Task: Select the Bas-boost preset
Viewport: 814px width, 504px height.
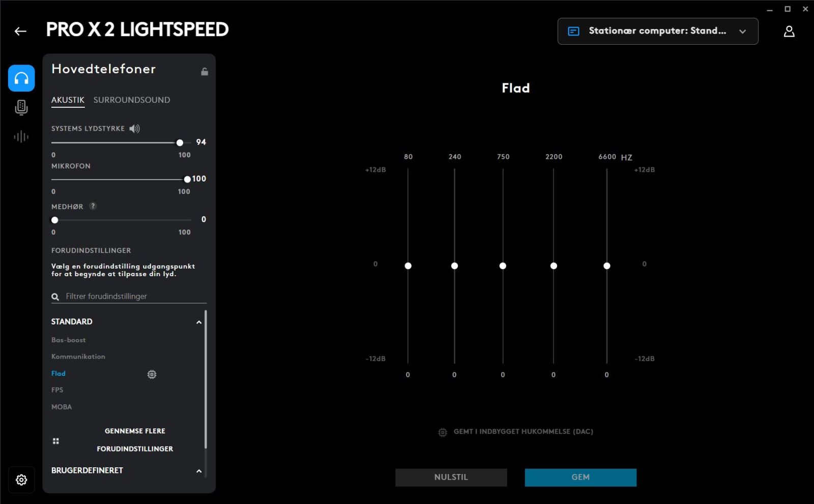Action: (x=69, y=340)
